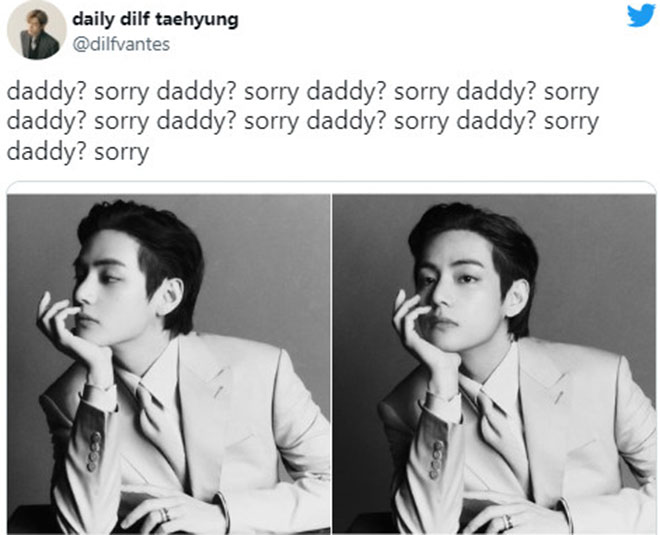Click the sleeve buttons in the left photo
This screenshot has height=535, width=660.
pyautogui.click(x=94, y=451)
